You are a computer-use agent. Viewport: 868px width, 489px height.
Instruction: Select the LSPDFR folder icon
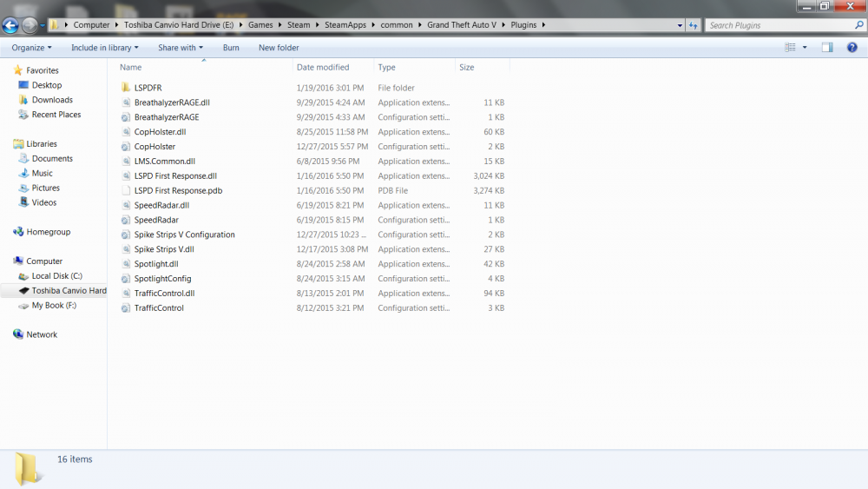pyautogui.click(x=126, y=88)
